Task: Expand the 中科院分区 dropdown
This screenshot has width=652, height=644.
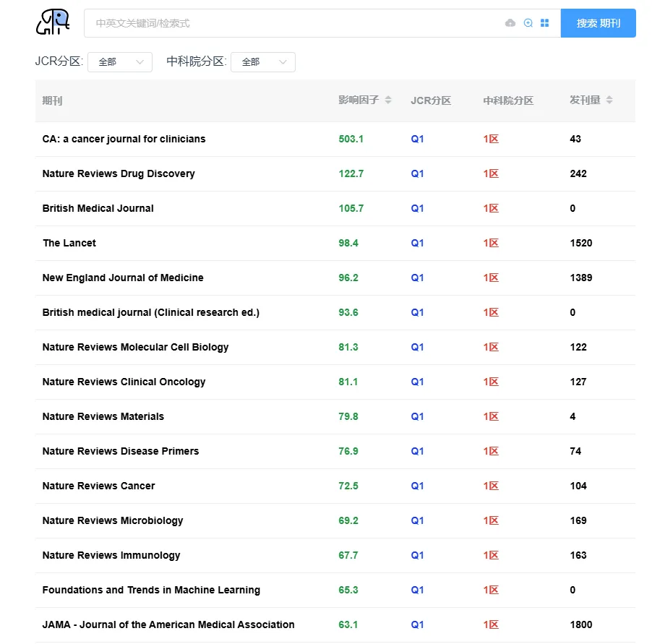Action: tap(263, 62)
